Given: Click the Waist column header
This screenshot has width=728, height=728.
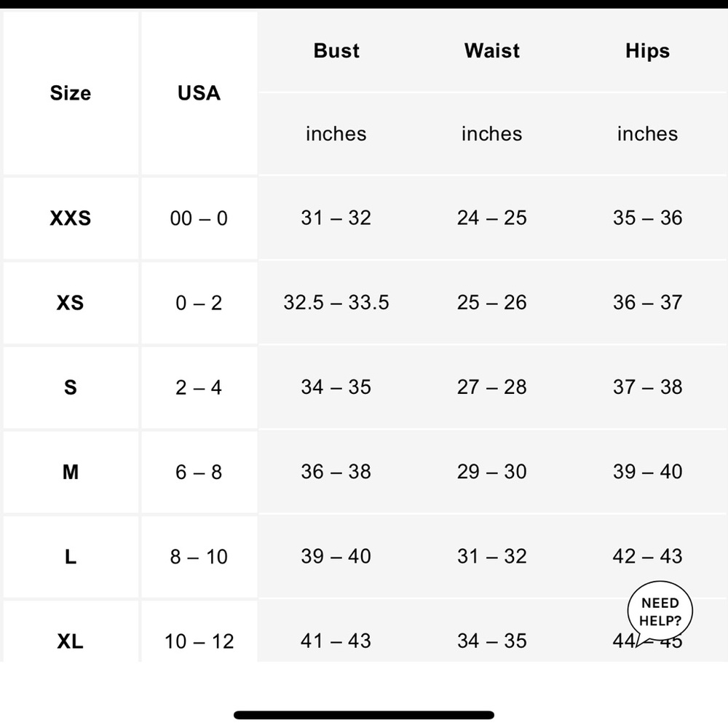Looking at the screenshot, I should click(492, 51).
